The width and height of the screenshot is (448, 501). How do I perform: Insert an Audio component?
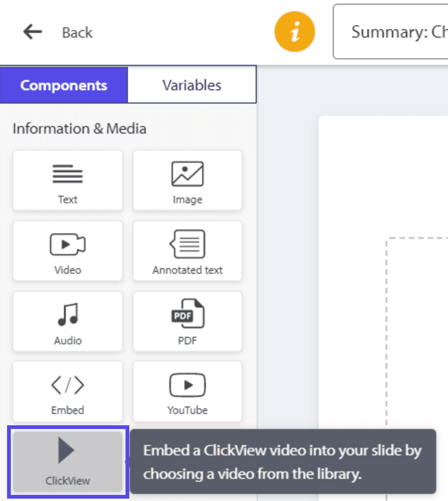(x=67, y=321)
